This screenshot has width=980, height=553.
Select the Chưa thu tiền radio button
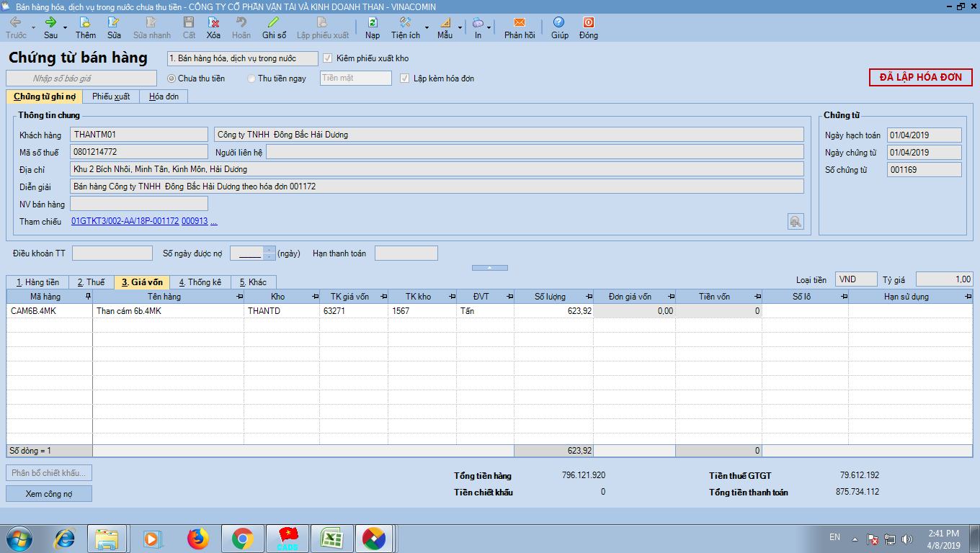pos(171,78)
